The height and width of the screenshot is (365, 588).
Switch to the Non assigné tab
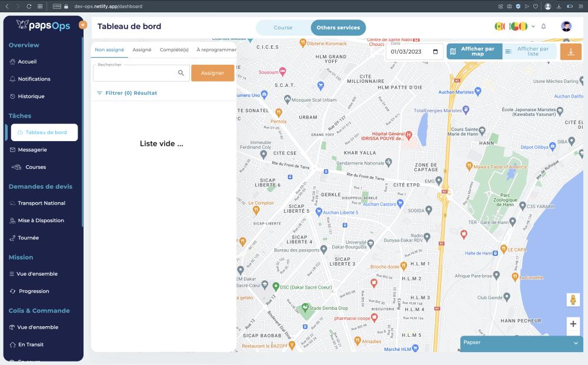click(x=109, y=49)
